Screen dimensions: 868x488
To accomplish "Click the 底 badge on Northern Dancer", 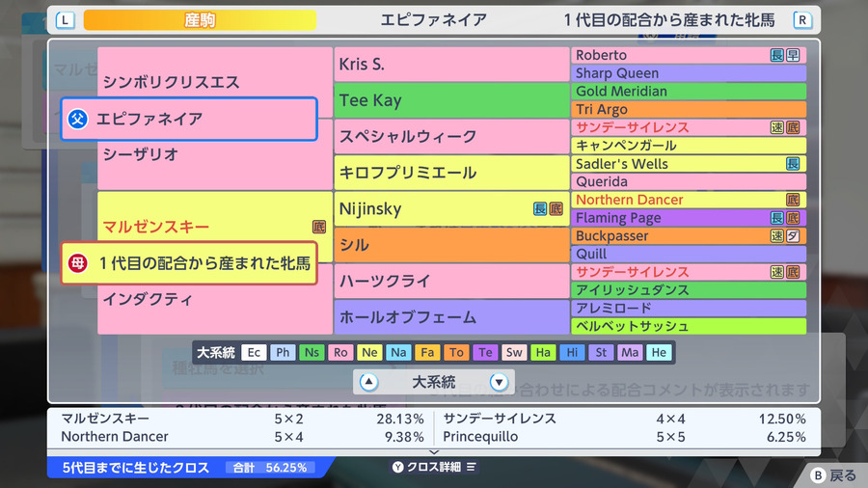I will tap(793, 200).
